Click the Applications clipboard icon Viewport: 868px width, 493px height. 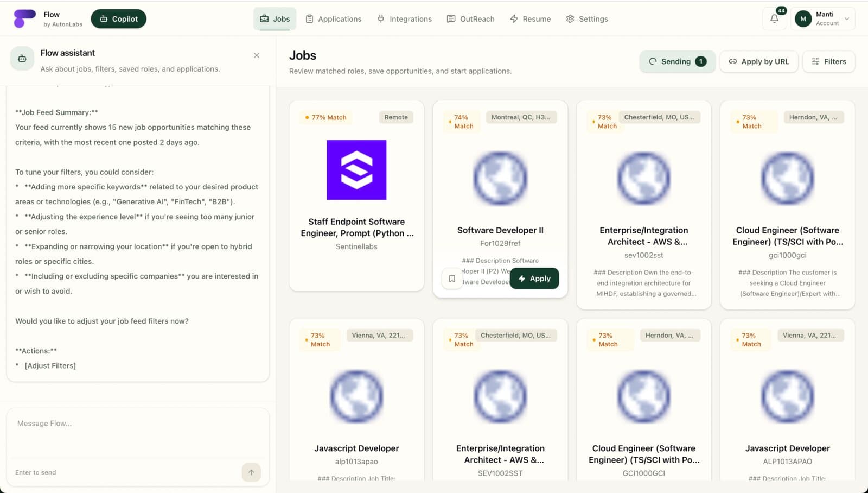coord(309,18)
